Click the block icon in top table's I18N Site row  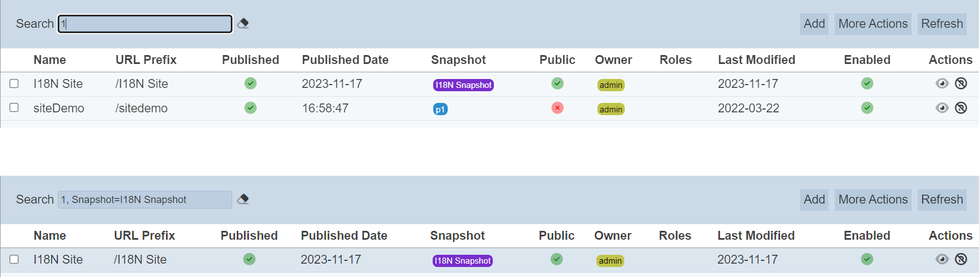tap(961, 83)
